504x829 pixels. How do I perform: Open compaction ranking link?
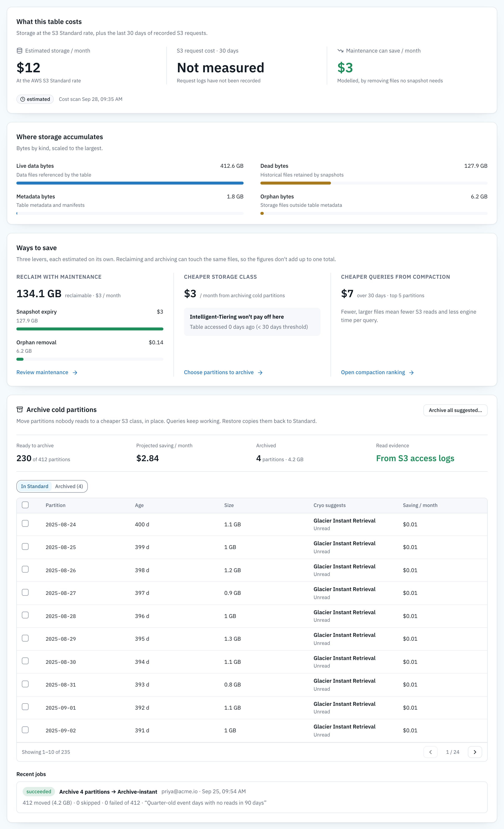377,372
